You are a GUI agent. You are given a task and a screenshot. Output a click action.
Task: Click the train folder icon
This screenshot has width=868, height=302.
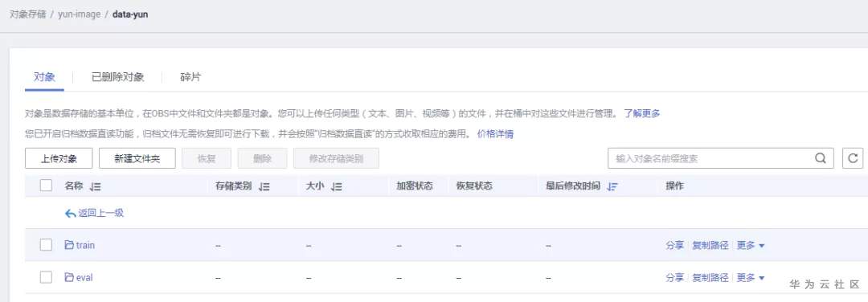[x=69, y=244]
